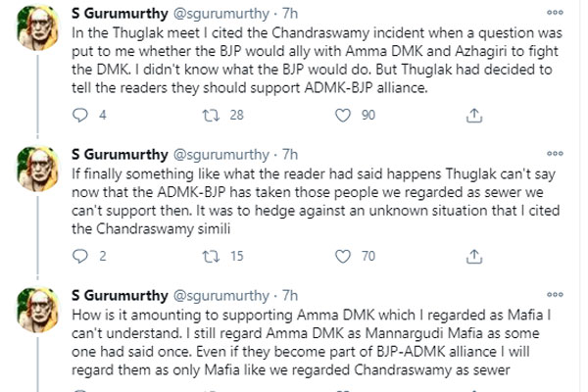Viewport: 588px width, 392px height.
Task: Reply to the tweet with 2 replies
Action: pyautogui.click(x=80, y=256)
